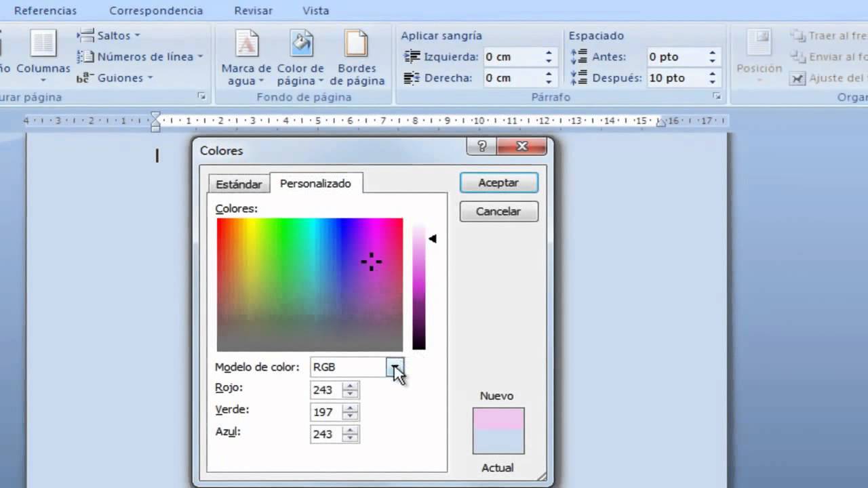Image resolution: width=868 pixels, height=488 pixels.
Task: Click the left indent marker on ruler
Action: pos(155,121)
